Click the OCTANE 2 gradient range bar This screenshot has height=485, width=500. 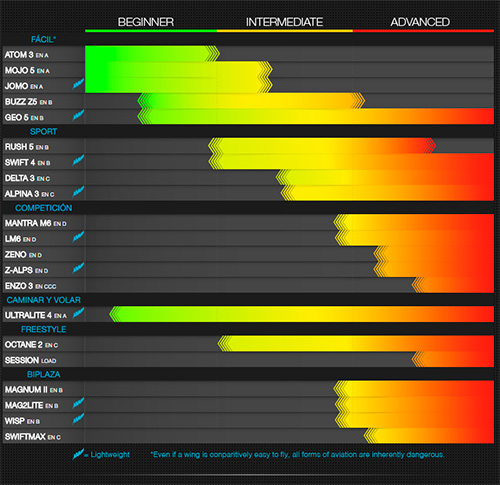tap(356, 344)
